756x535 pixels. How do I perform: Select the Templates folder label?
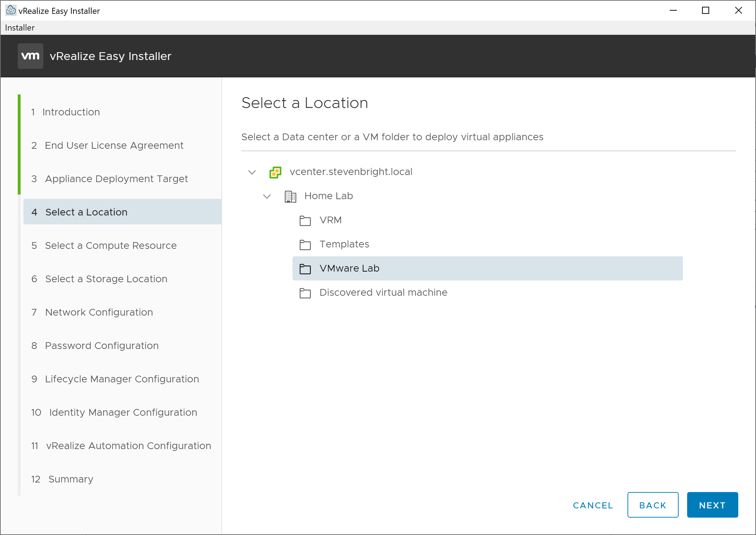(x=344, y=244)
